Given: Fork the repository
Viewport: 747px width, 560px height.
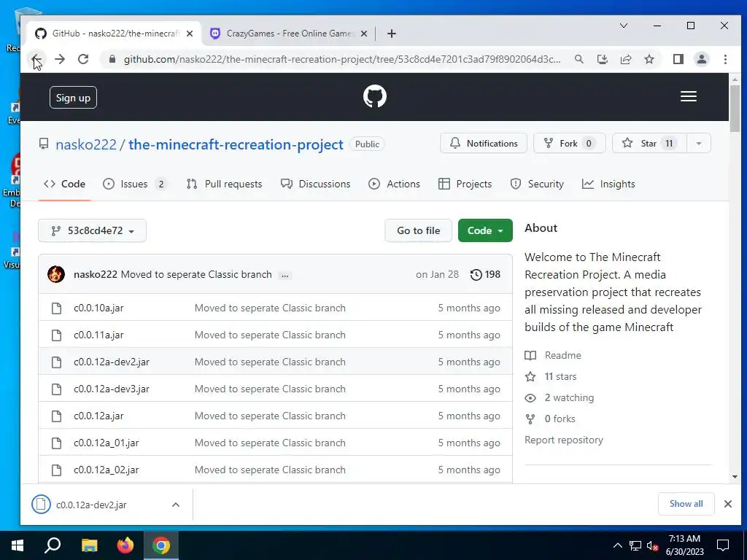Looking at the screenshot, I should tap(569, 144).
